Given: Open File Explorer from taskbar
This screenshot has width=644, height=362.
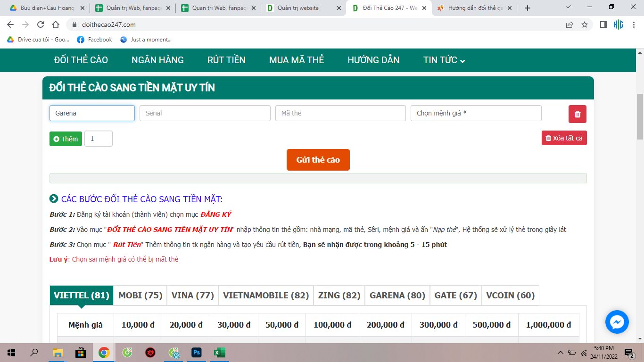Looking at the screenshot, I should [58, 352].
